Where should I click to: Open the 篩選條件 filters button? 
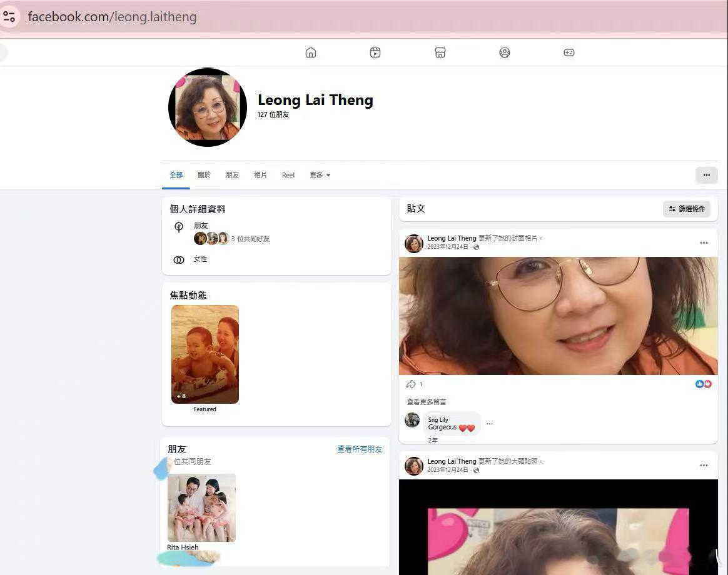click(x=686, y=209)
